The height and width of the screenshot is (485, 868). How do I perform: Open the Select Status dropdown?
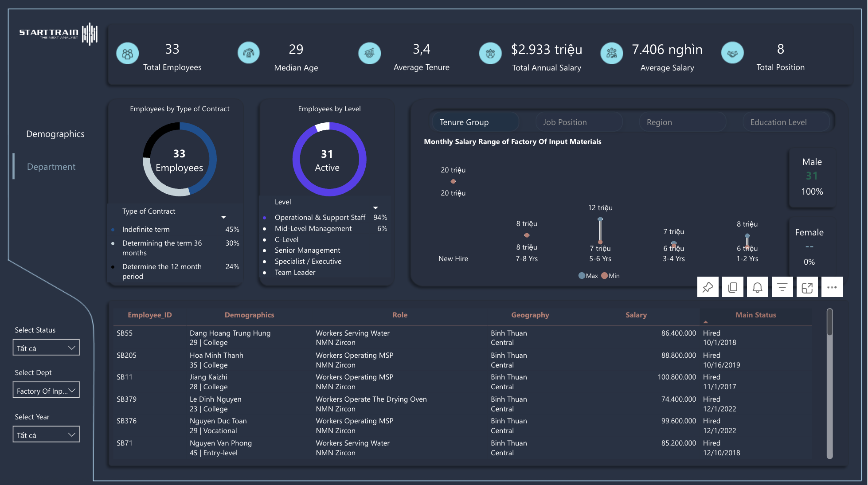[46, 347]
